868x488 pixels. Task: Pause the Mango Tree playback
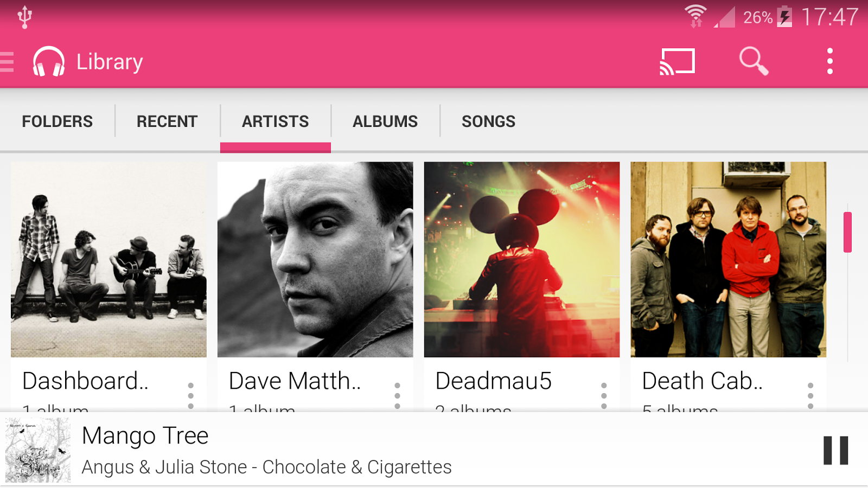point(835,450)
